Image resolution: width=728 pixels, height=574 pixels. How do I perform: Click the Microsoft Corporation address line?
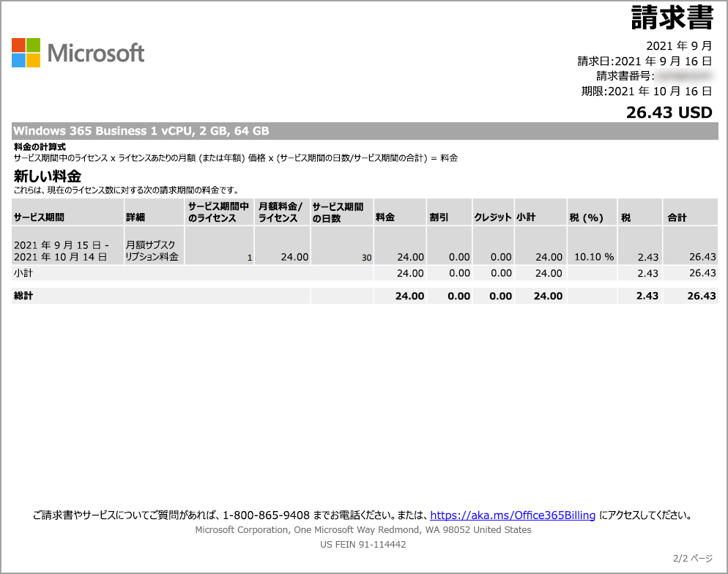click(363, 529)
